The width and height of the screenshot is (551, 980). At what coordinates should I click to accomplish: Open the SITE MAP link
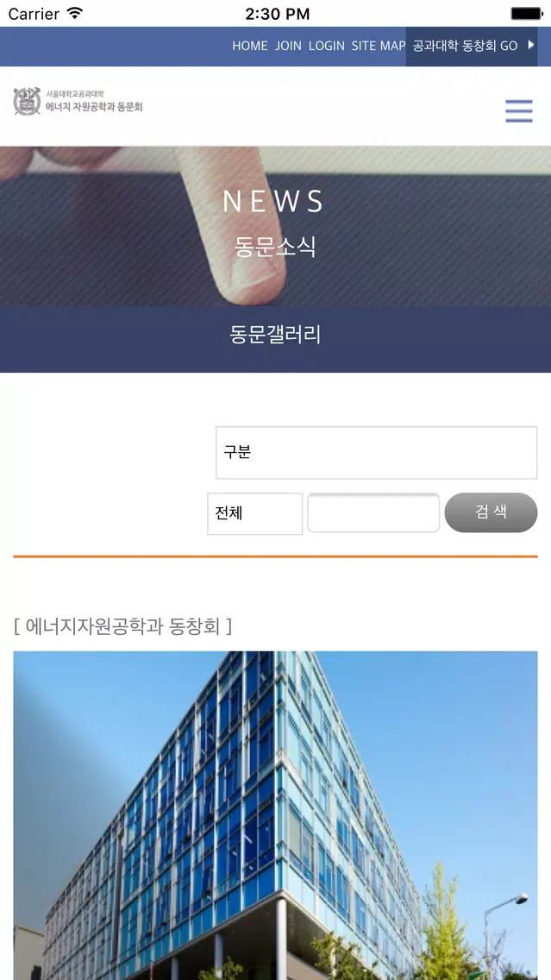point(379,46)
